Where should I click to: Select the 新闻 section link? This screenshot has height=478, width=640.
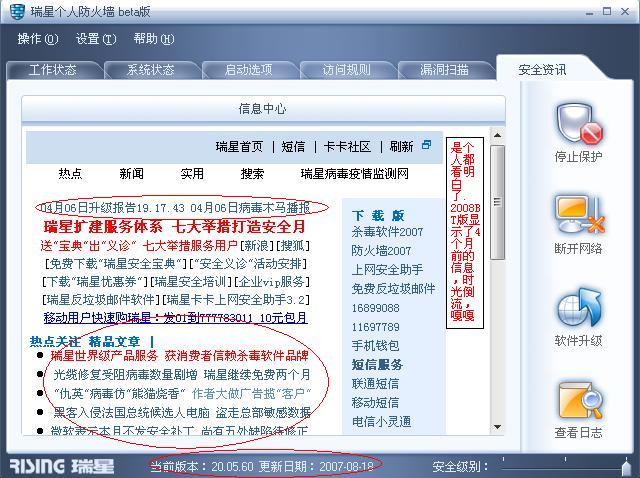(131, 173)
